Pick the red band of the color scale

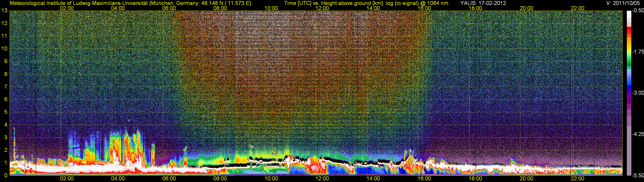pyautogui.click(x=629, y=30)
